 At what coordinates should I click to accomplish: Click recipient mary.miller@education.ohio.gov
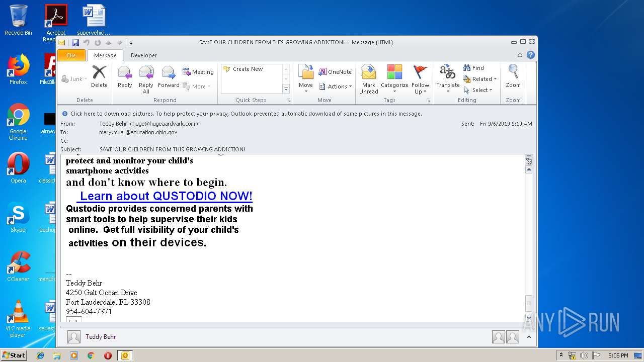click(138, 132)
